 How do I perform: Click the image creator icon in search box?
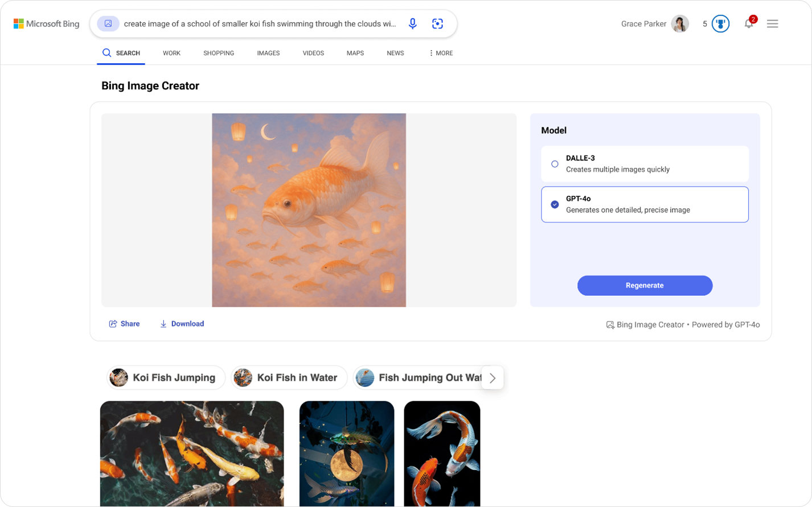click(108, 23)
